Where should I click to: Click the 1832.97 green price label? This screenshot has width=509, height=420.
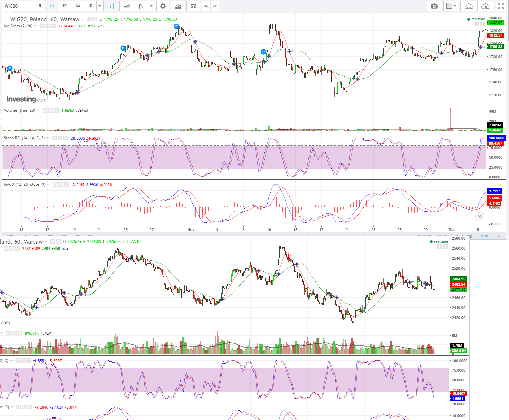[496, 23]
